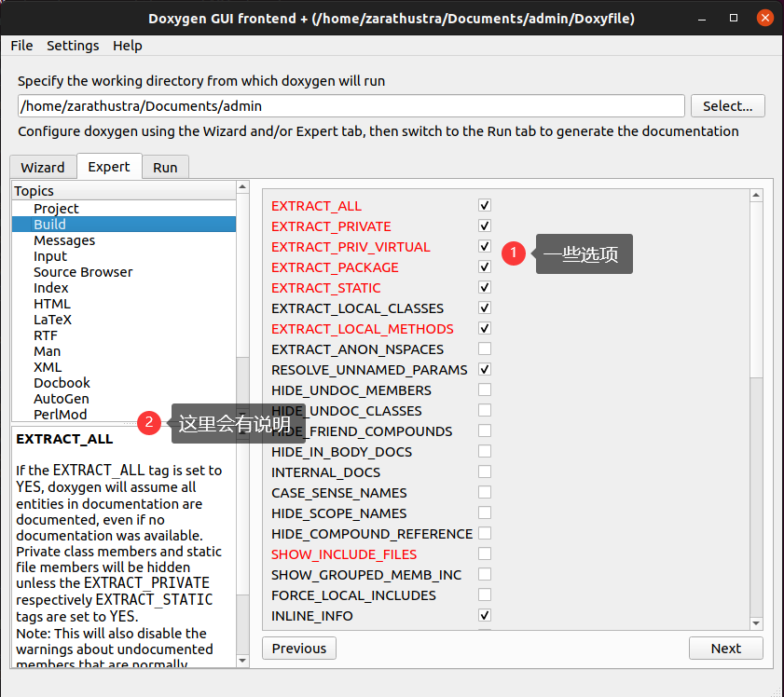Open the Help menu

coord(127,46)
